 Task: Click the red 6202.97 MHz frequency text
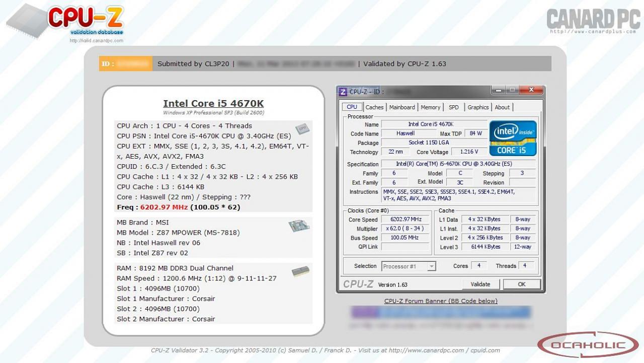click(164, 207)
